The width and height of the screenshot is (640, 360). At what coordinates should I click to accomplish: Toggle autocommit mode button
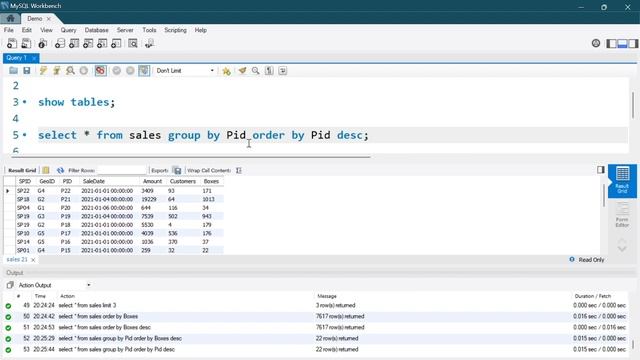[x=144, y=71]
